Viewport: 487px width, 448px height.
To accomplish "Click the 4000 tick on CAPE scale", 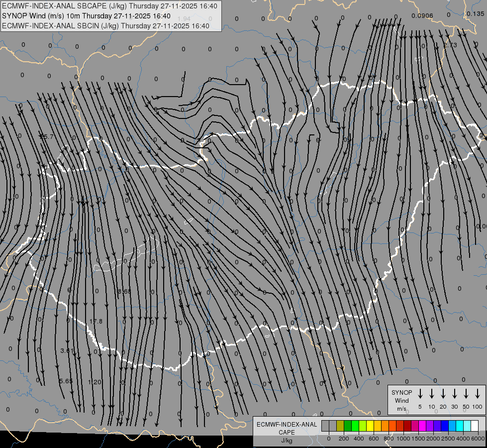I will point(463,439).
